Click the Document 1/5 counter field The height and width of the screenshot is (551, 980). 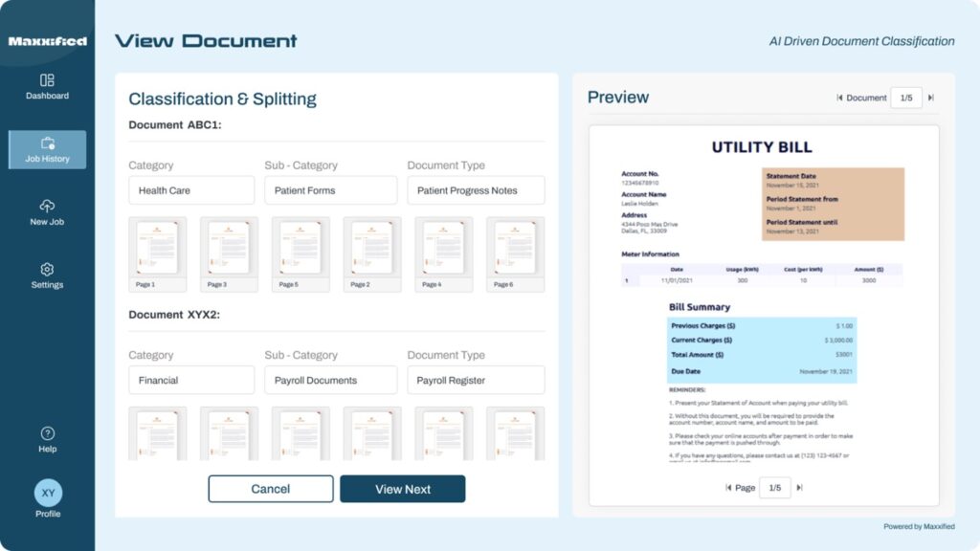coord(905,97)
